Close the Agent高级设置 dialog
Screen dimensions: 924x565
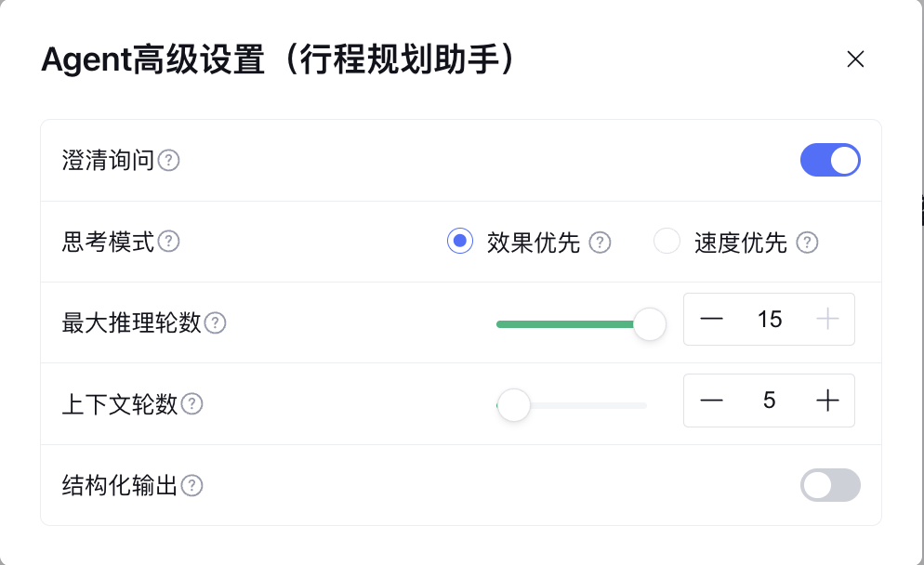[x=855, y=59]
